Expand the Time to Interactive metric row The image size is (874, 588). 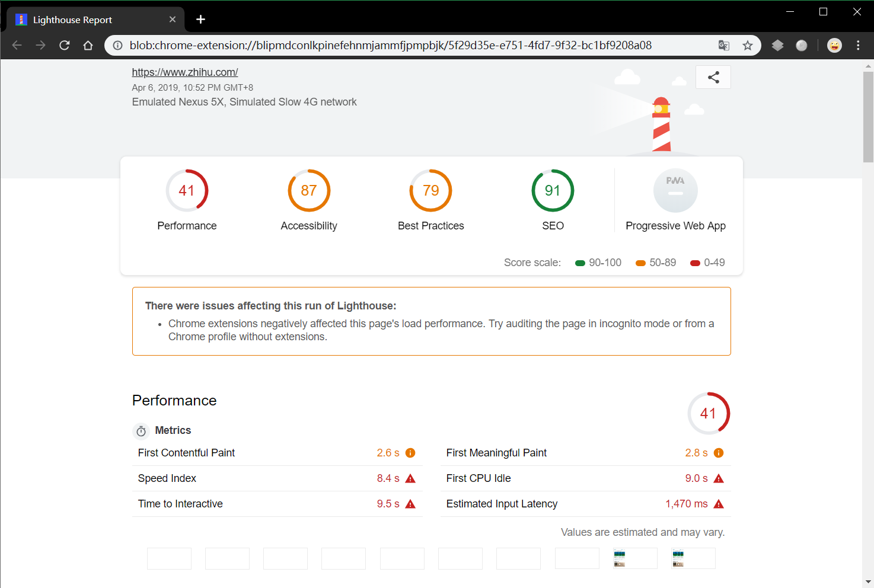click(277, 504)
